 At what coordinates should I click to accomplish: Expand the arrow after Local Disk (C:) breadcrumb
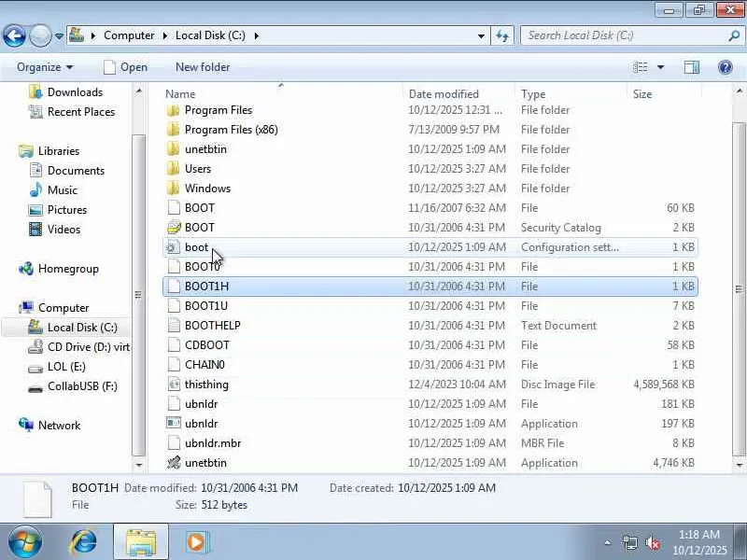256,35
